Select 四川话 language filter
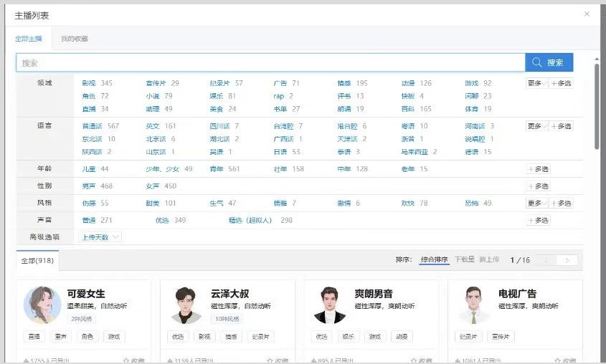Screen dimensions: 606x364 [x=220, y=126]
